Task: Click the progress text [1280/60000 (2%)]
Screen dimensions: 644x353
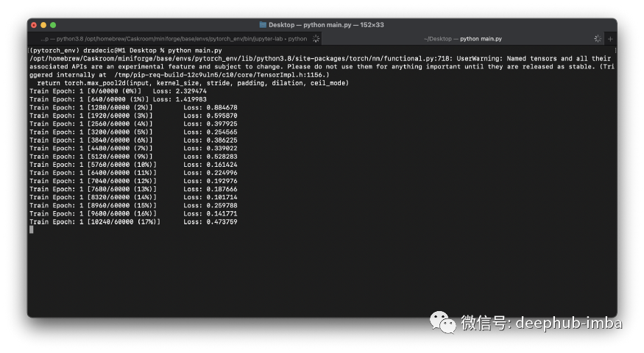Action: [x=120, y=107]
